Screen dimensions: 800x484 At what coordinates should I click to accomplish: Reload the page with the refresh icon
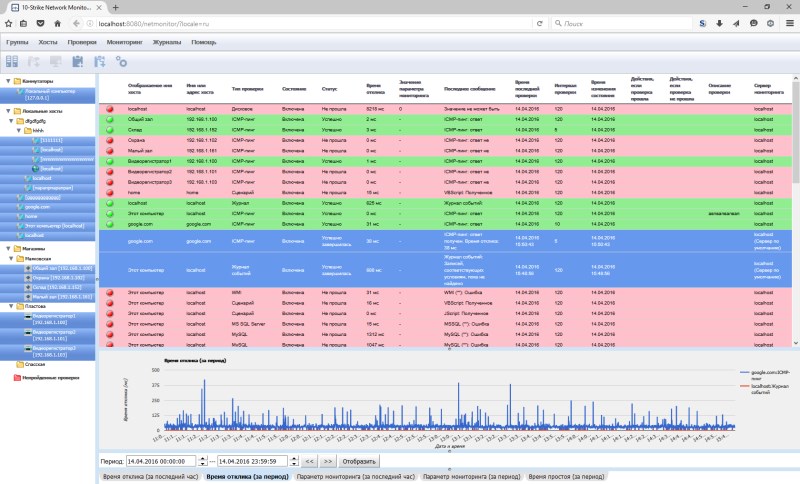click(x=538, y=22)
